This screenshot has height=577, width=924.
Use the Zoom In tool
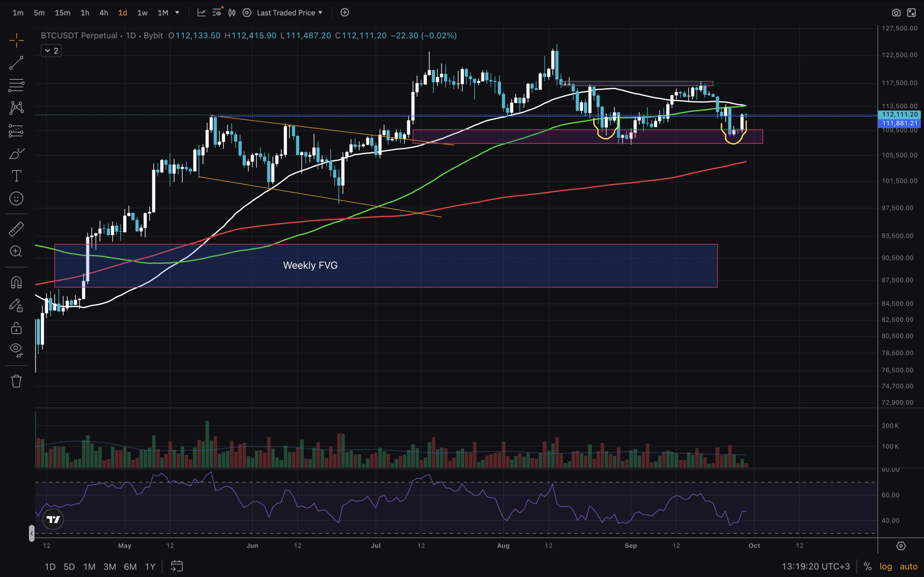pyautogui.click(x=16, y=251)
